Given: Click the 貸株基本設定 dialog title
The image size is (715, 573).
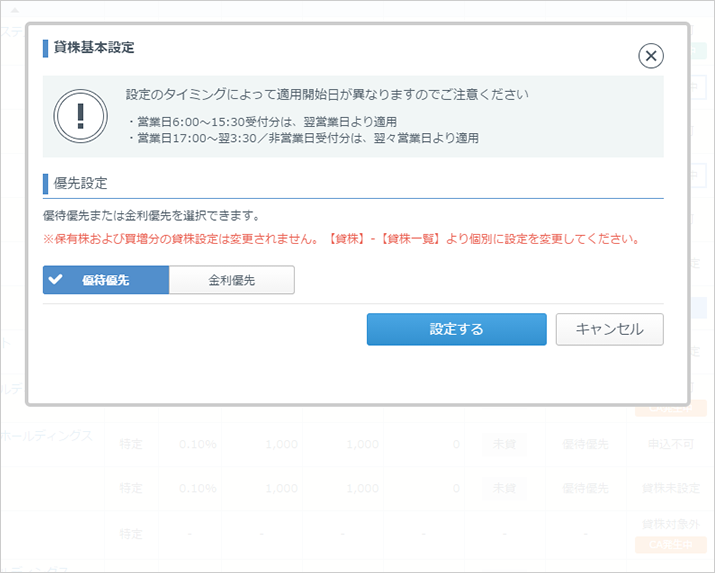Looking at the screenshot, I should click(94, 47).
